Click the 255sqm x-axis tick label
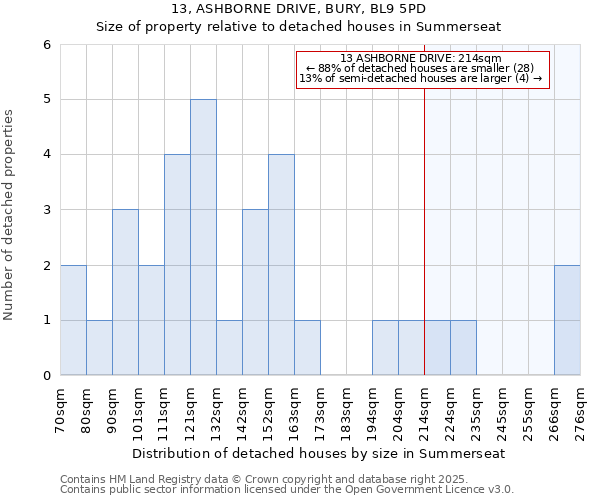Viewport: 600px width, 500px height. (528, 414)
